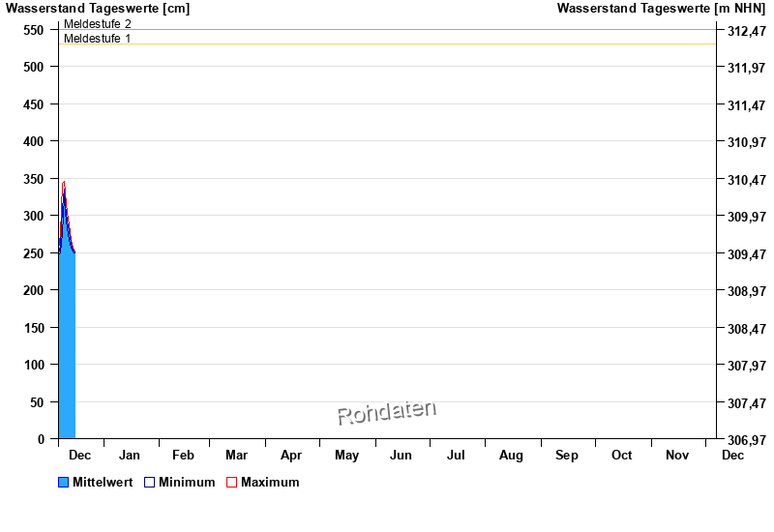Click the Meldestufe 2 threshold label
This screenshot has width=774, height=532.
click(98, 24)
